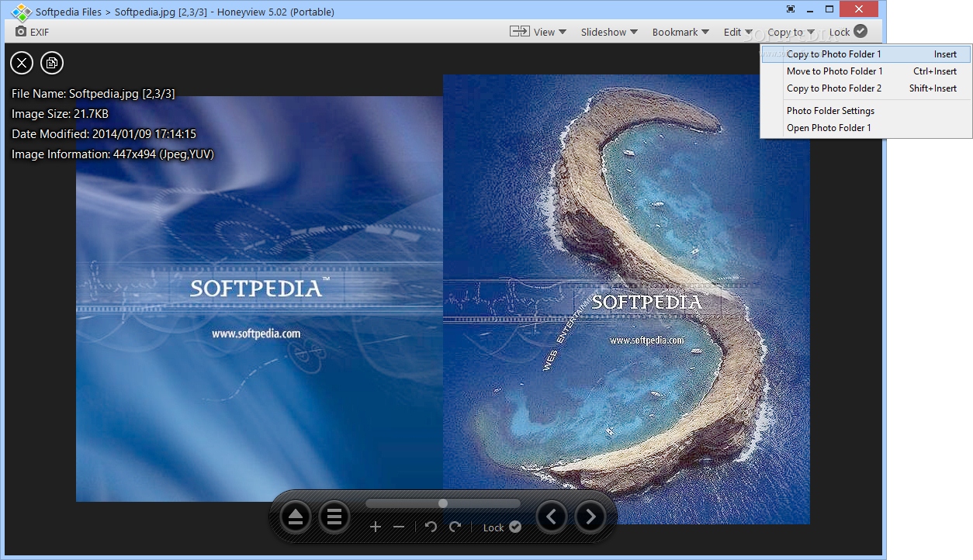Click the Date Modified text line
973x560 pixels.
click(x=104, y=134)
